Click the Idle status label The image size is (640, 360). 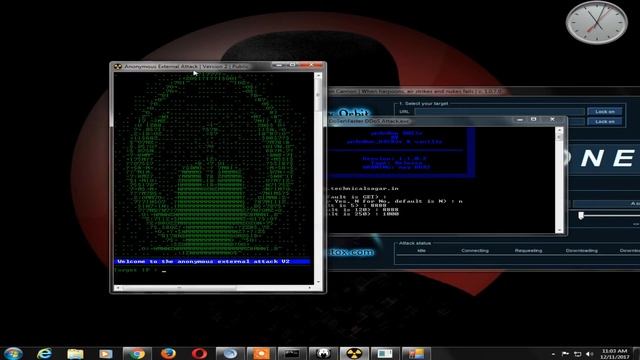click(x=421, y=251)
